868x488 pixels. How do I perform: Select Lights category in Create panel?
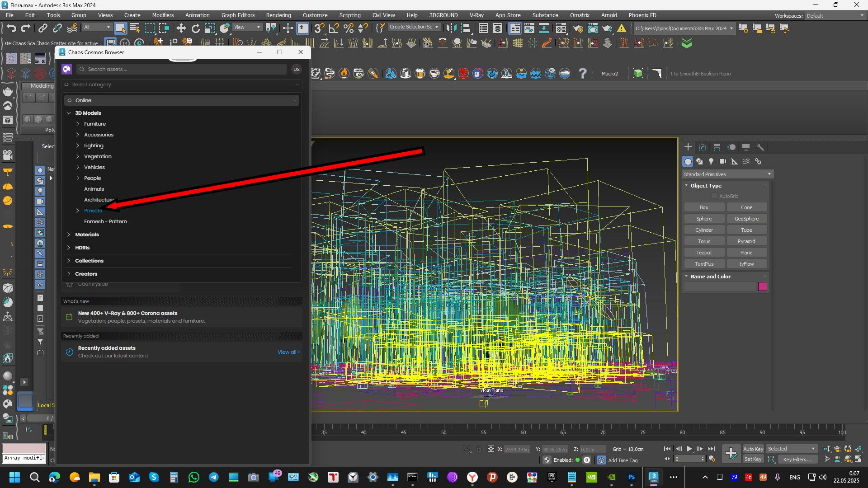(711, 161)
